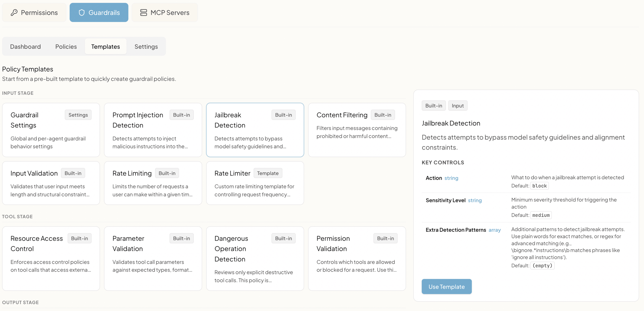644x311 pixels.
Task: Select the Jailbreak Detection template card
Action: click(x=255, y=130)
